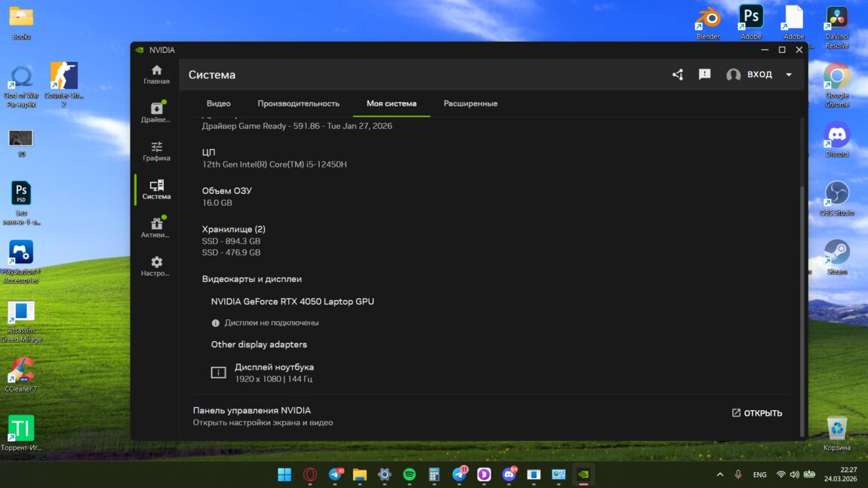Click the Дисплей ноутбука monitor icon

tap(218, 373)
